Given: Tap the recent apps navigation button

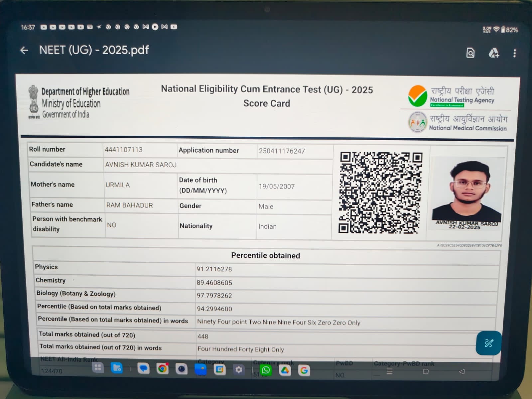Looking at the screenshot, I should tap(390, 371).
